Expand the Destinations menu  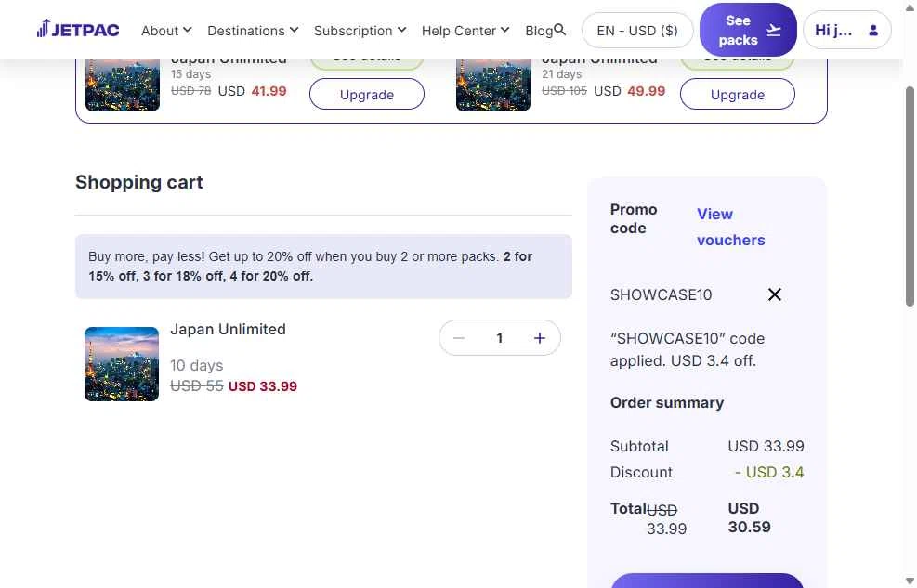click(x=253, y=31)
